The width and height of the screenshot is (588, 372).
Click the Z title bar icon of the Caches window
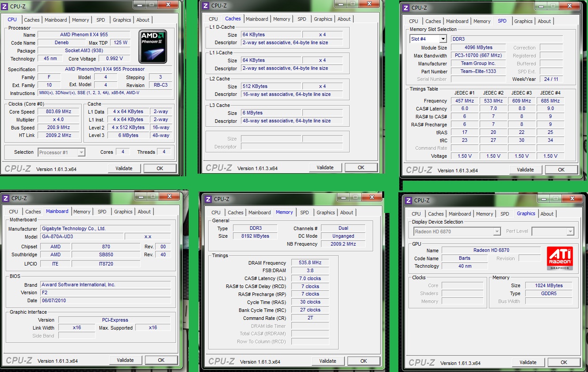point(205,6)
